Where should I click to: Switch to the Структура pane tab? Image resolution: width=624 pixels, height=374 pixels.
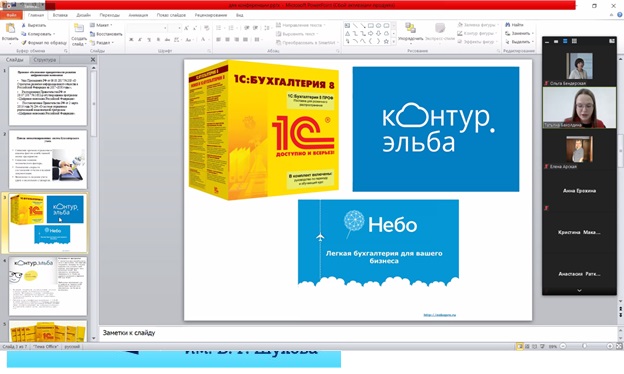pos(45,60)
